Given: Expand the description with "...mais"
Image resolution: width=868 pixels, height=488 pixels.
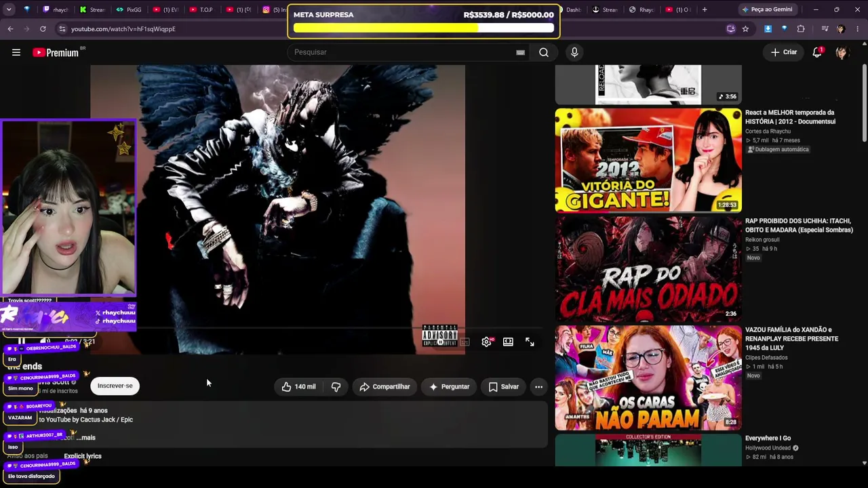Looking at the screenshot, I should pos(85,438).
